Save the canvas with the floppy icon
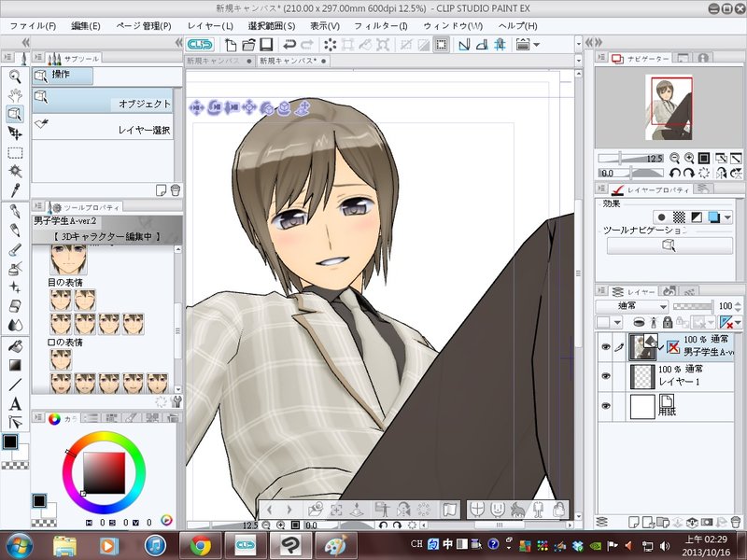Screen dimensions: 747x560 [x=266, y=45]
